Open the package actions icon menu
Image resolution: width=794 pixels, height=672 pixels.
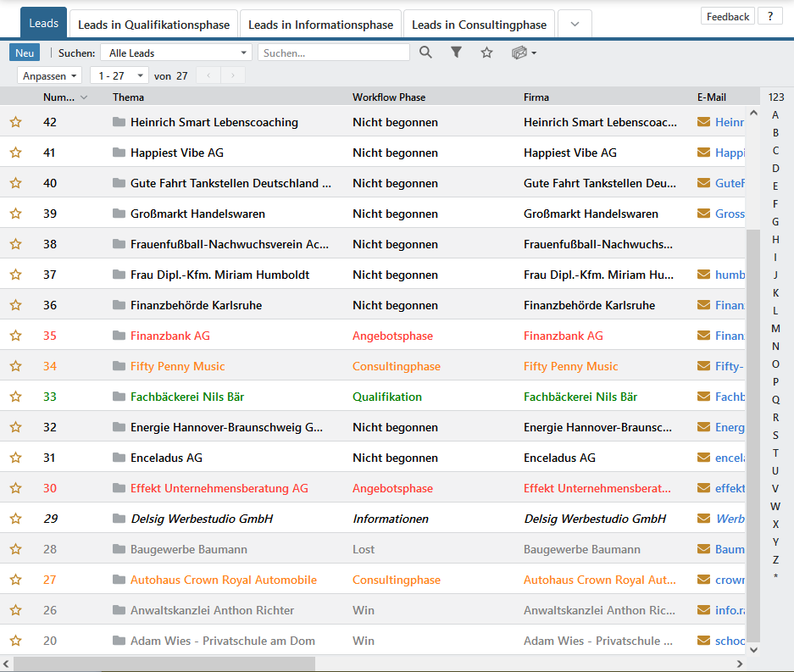[x=524, y=53]
